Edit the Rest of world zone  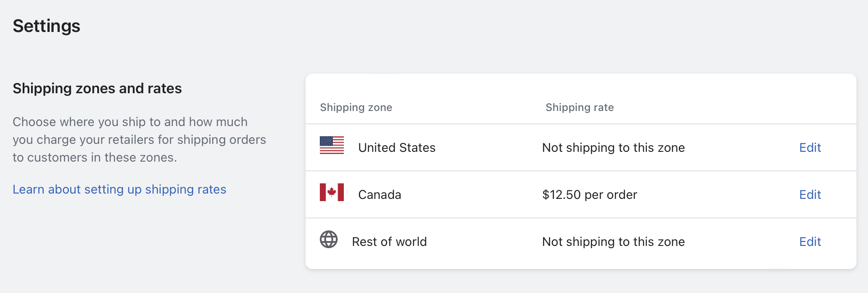pyautogui.click(x=810, y=242)
